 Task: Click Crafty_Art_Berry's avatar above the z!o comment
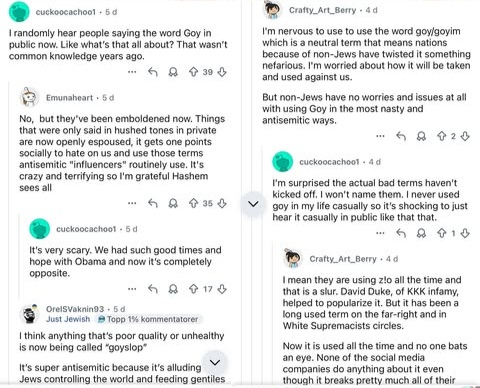tap(293, 258)
